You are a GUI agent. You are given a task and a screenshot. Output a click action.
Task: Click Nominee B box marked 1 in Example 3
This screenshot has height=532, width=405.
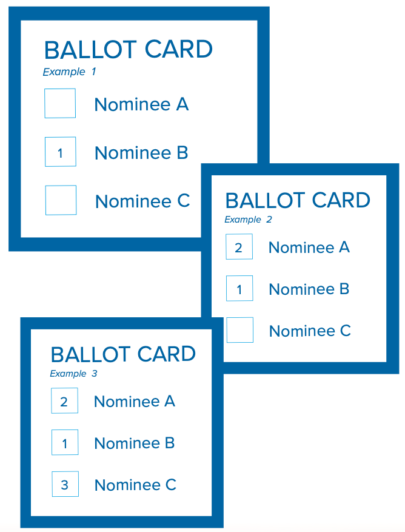[65, 442]
